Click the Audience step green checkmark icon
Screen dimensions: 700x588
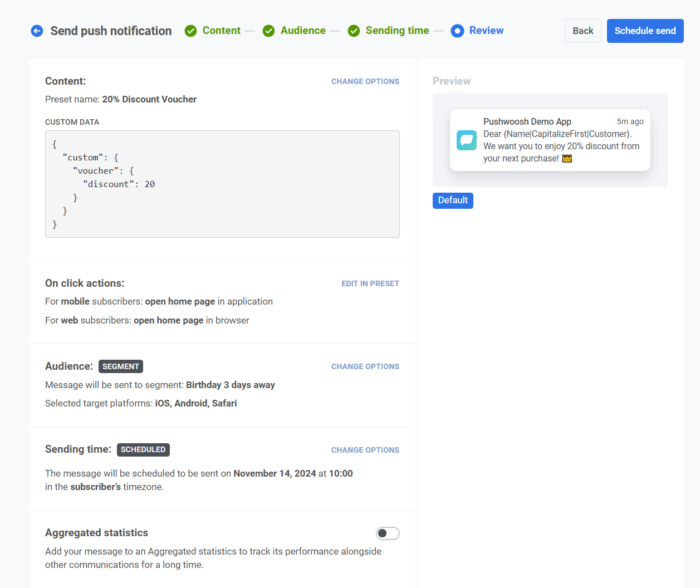268,31
